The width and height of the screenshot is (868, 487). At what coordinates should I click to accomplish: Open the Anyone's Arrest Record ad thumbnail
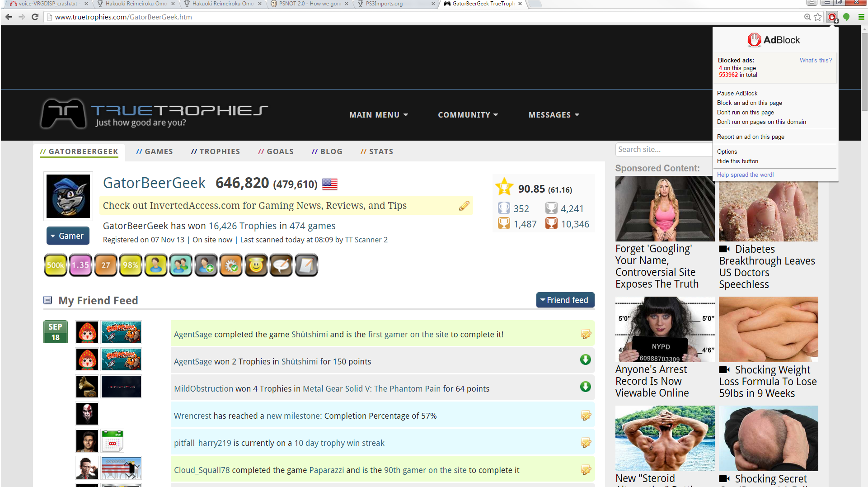click(x=665, y=329)
